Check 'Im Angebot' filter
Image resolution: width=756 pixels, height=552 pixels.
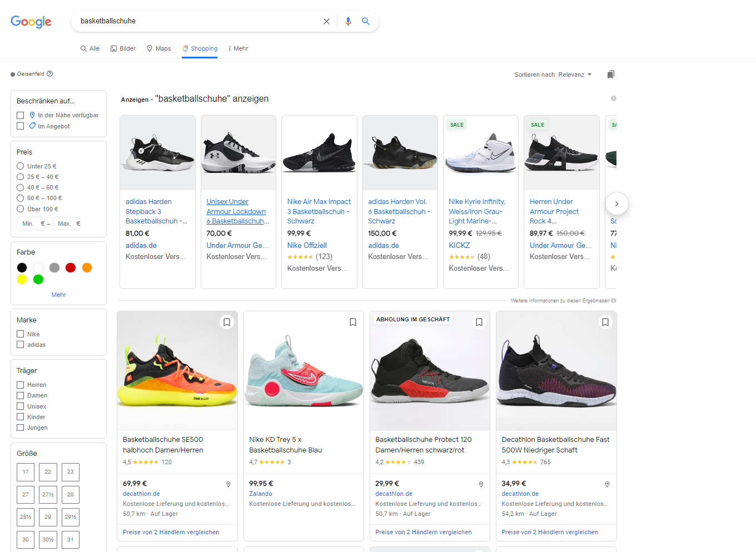click(x=21, y=126)
